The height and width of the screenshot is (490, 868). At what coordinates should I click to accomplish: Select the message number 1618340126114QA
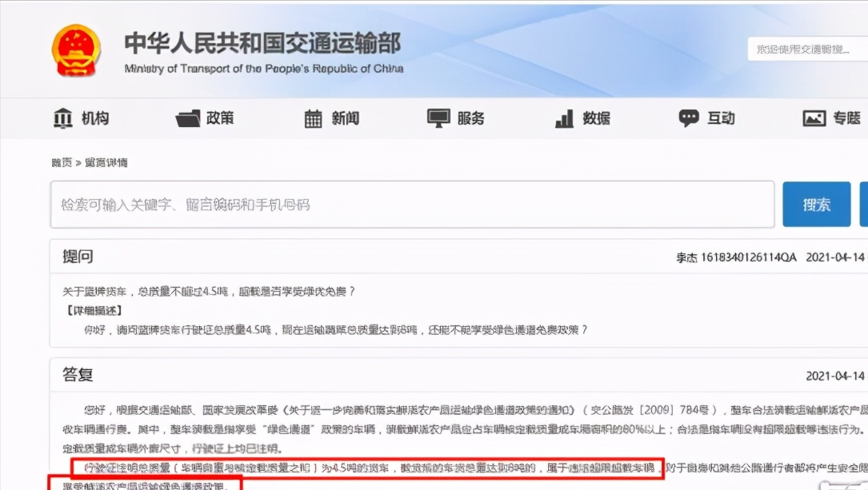coord(749,257)
